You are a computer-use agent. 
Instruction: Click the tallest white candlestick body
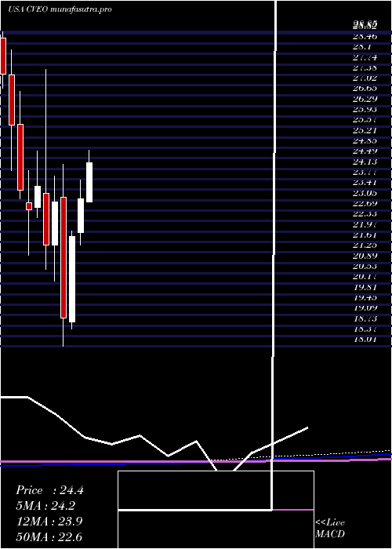click(x=72, y=279)
